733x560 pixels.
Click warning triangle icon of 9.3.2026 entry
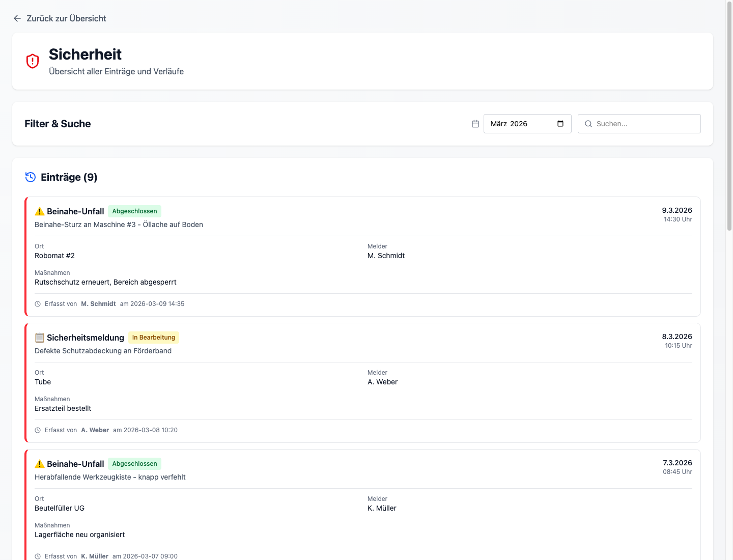[40, 211]
